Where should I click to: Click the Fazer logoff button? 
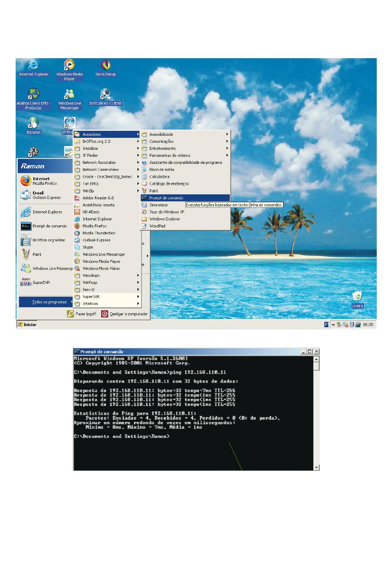point(82,314)
